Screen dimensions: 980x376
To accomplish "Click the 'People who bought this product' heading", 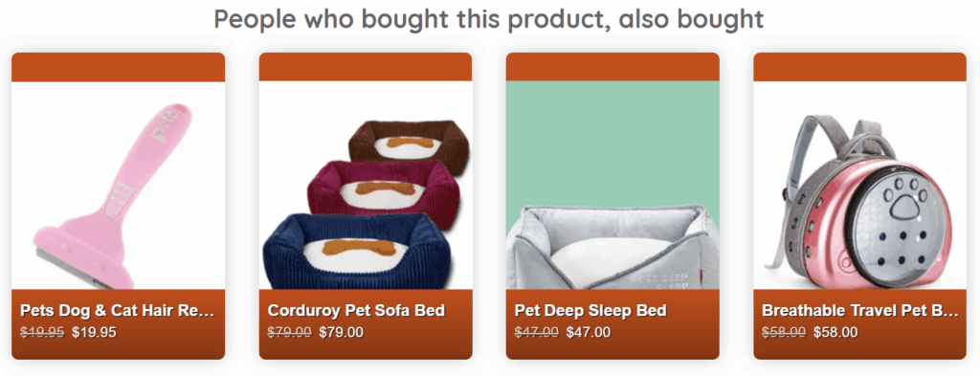I will [489, 19].
